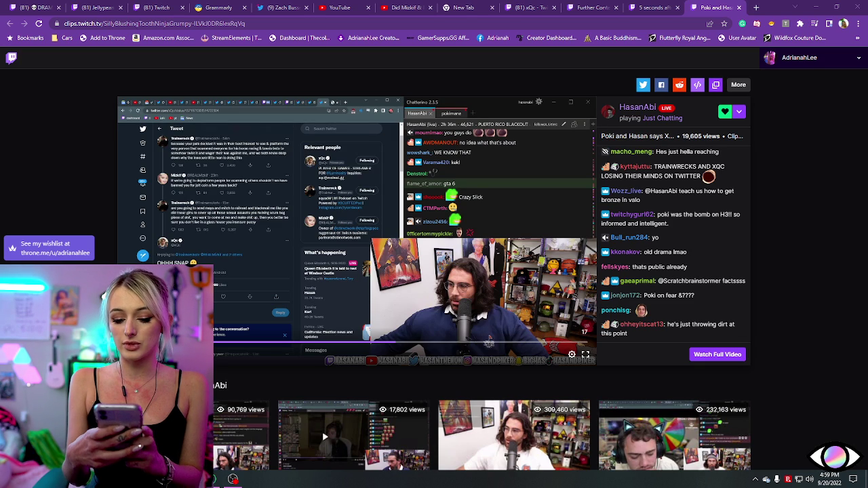
Task: Open the clip with 232,163 views
Action: tap(674, 435)
